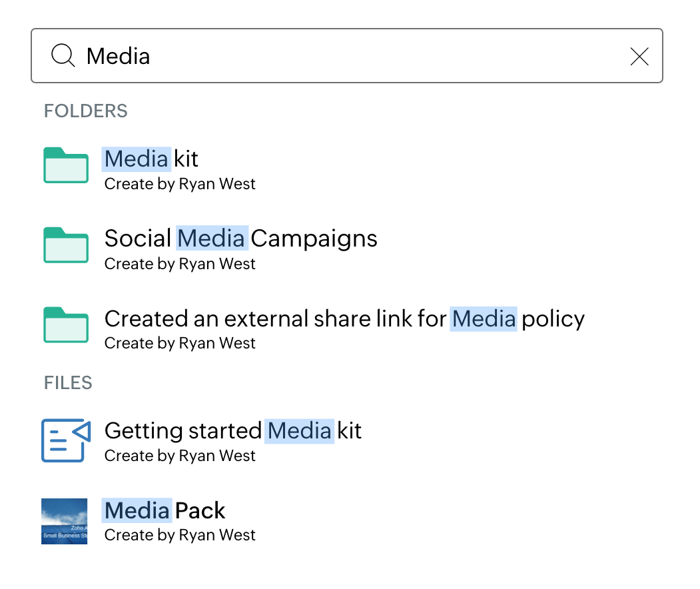
Task: Click the magnifying glass search icon
Action: coord(63,56)
